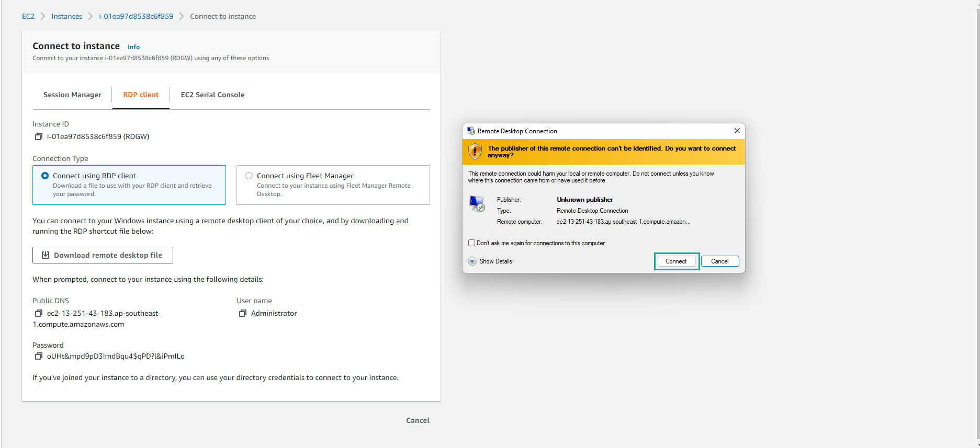Screen dimensions: 980x448
Task: Click the Public DNS ec2-13-251-43-183 text
Action: tap(97, 319)
